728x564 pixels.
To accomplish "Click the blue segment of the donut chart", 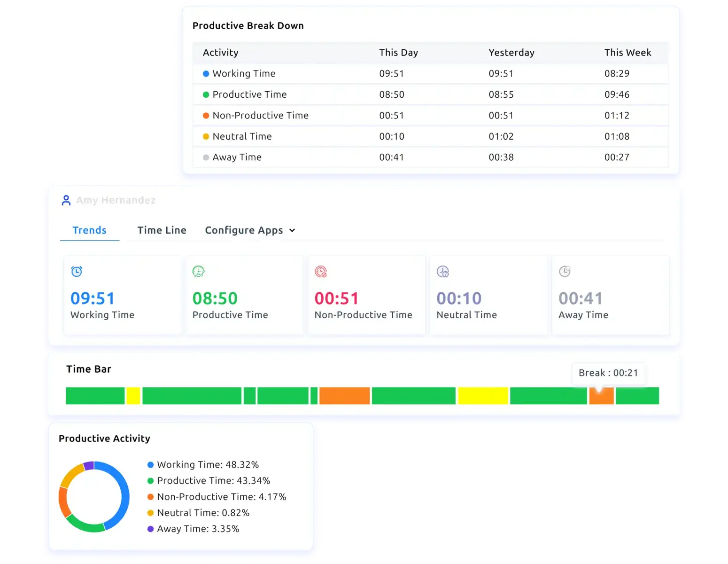I will [126, 496].
